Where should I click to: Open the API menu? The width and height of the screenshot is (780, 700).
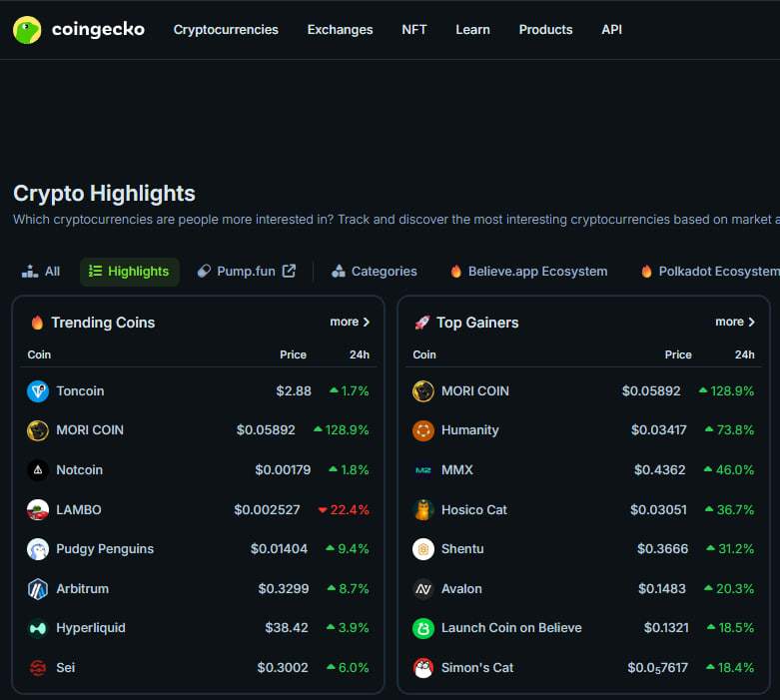[611, 30]
